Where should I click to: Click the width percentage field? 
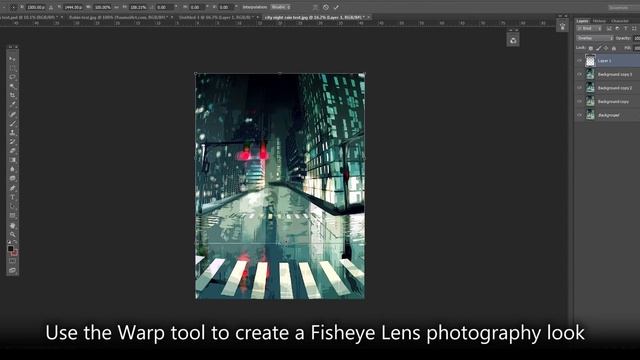(x=102, y=7)
